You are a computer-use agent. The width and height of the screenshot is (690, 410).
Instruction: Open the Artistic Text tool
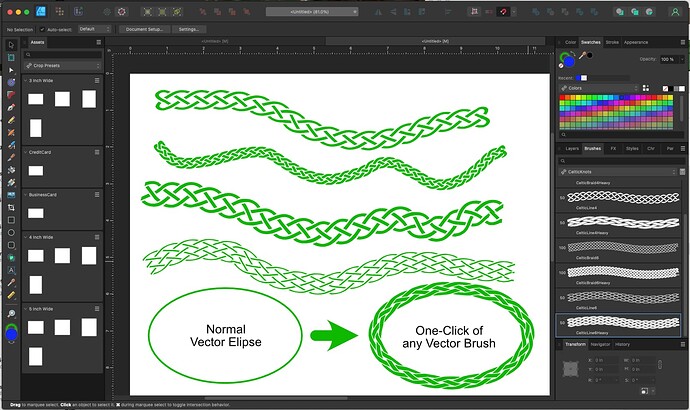pos(11,259)
